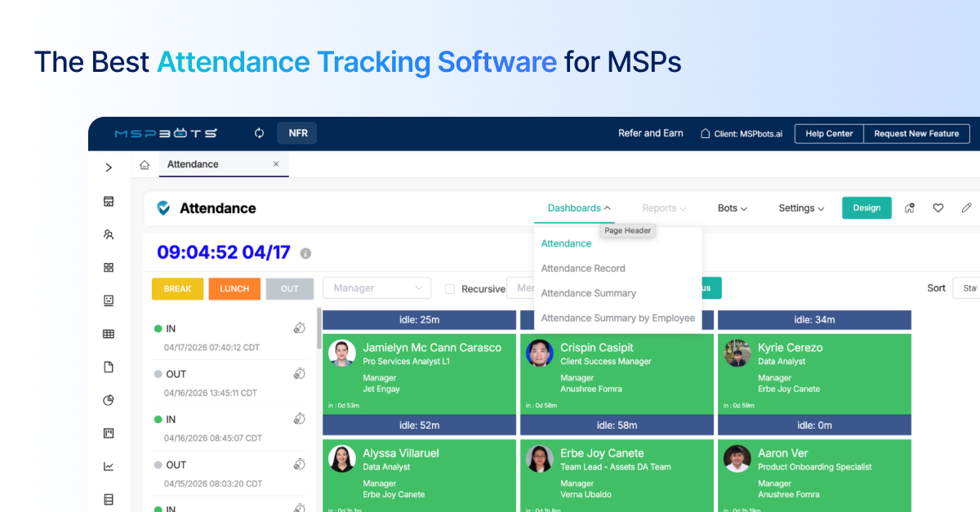The width and height of the screenshot is (980, 512).
Task: Expand the Bots menu
Action: point(733,208)
